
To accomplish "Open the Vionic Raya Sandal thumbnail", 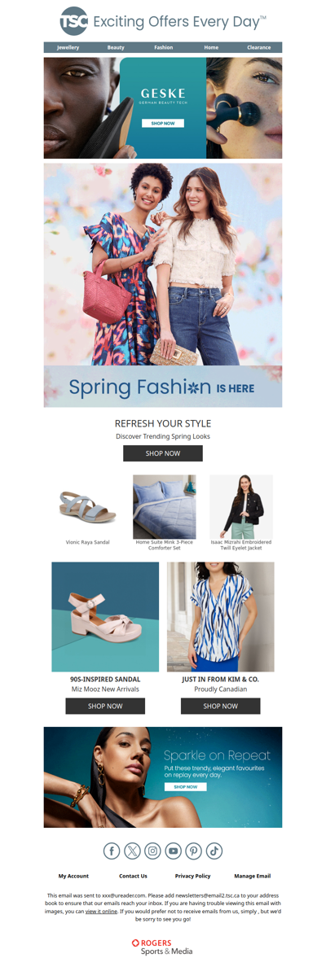I will pos(88,506).
